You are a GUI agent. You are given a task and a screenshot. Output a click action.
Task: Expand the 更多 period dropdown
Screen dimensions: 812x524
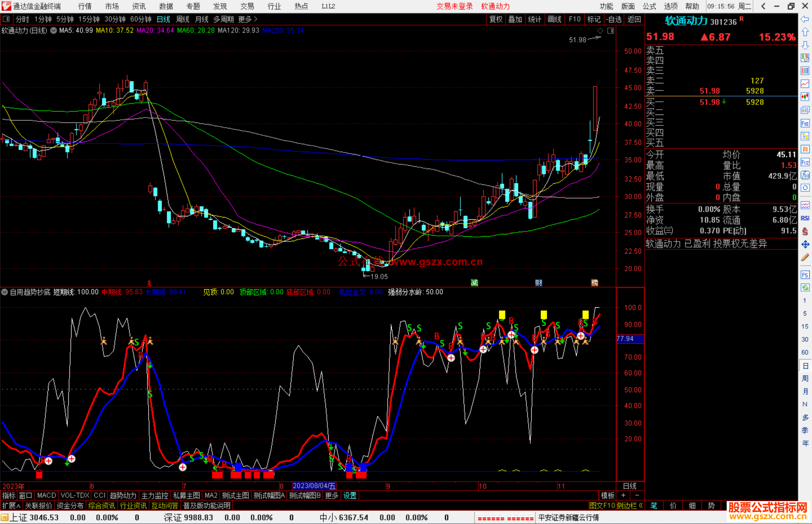point(248,19)
